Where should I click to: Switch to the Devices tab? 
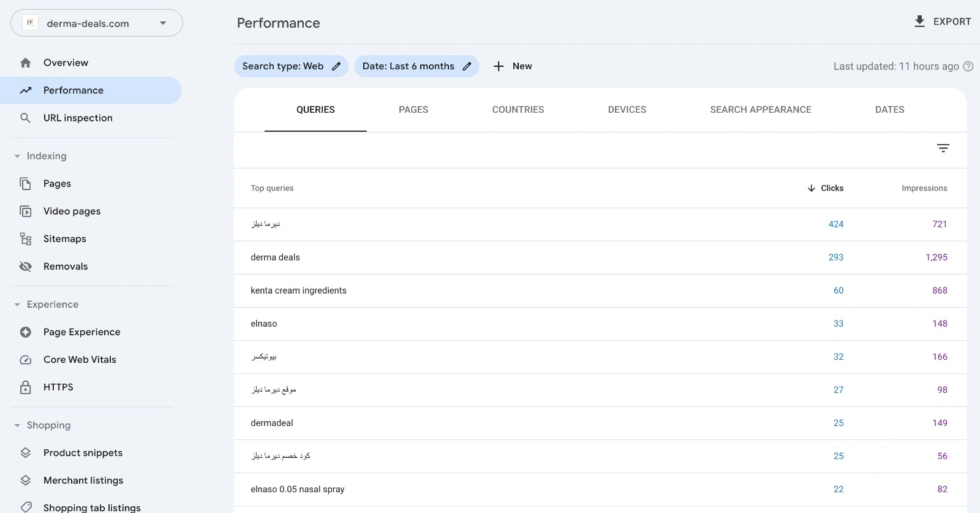coord(627,110)
